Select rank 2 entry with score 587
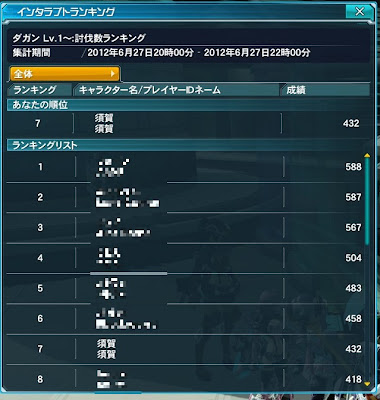Image resolution: width=380 pixels, height=400 pixels. [185, 197]
